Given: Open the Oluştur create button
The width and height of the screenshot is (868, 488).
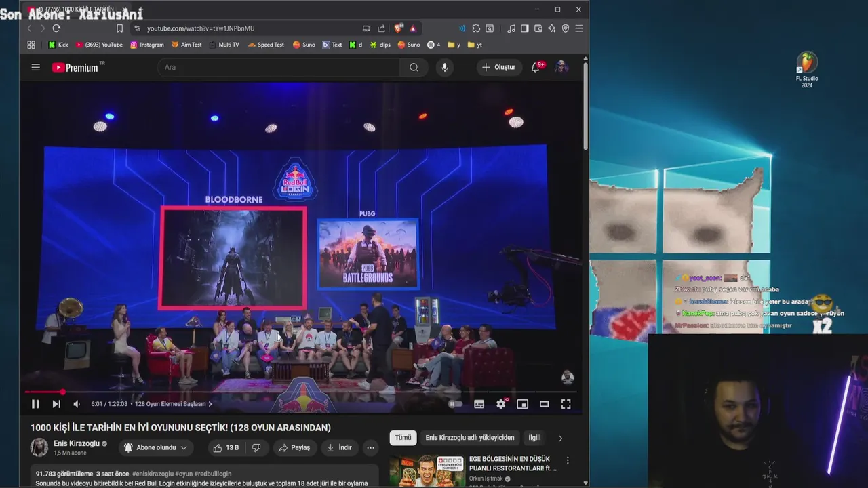Looking at the screenshot, I should coord(498,67).
